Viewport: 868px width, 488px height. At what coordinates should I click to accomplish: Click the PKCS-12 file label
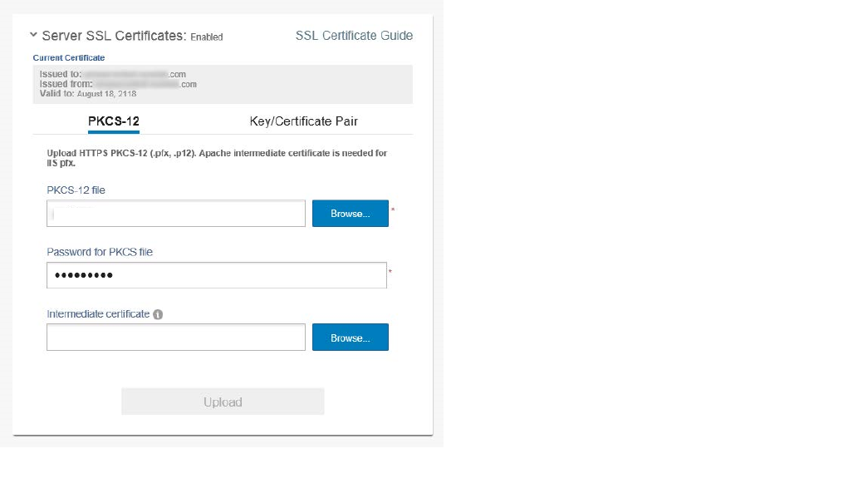click(76, 190)
